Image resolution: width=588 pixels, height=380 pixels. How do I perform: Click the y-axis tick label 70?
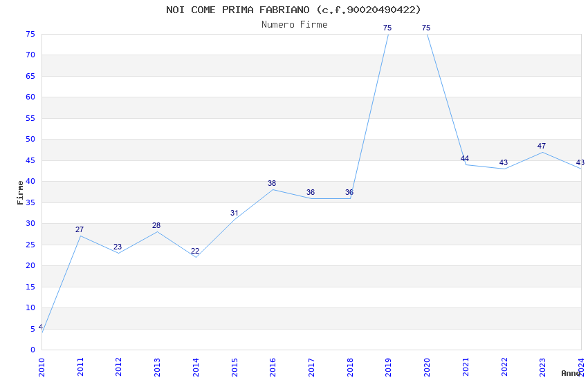tap(30, 55)
